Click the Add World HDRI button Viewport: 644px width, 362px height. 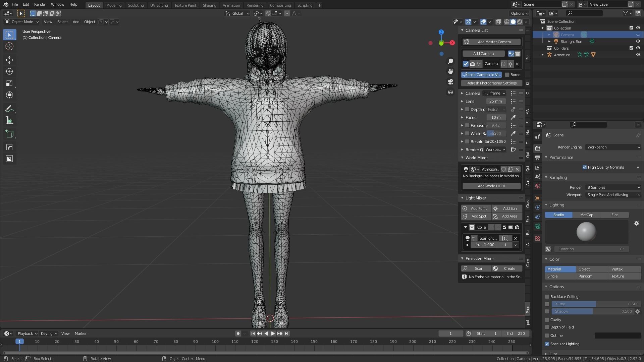[491, 186]
